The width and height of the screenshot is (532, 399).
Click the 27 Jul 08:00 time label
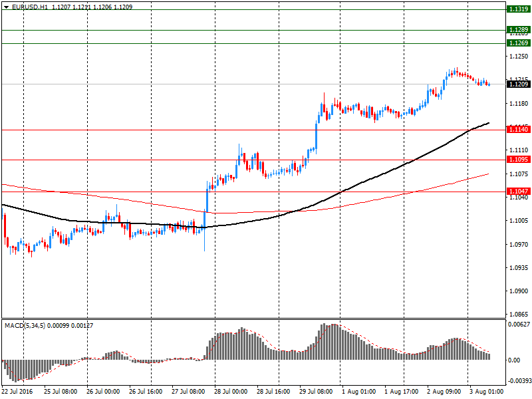pyautogui.click(x=188, y=392)
